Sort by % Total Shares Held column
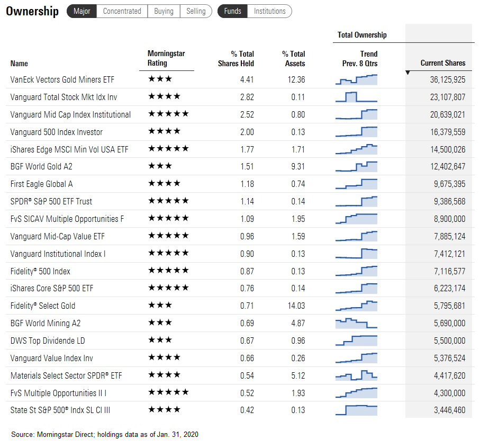The width and height of the screenshot is (480, 448). [236, 58]
